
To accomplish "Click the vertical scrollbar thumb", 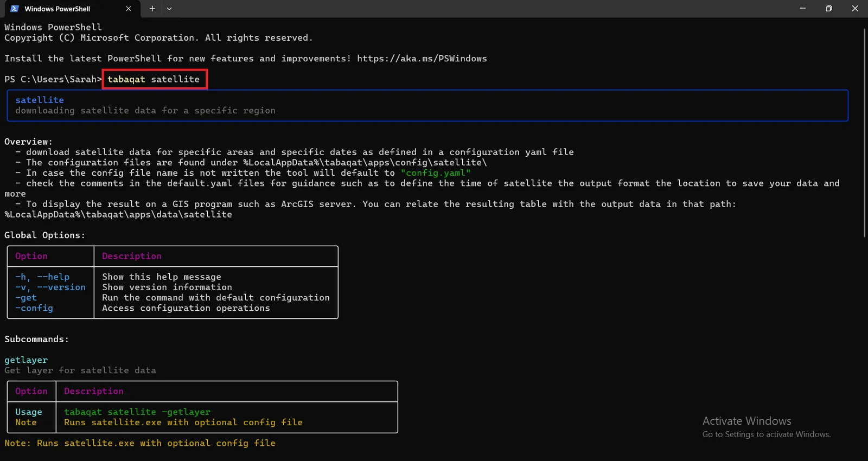I will coord(865,133).
